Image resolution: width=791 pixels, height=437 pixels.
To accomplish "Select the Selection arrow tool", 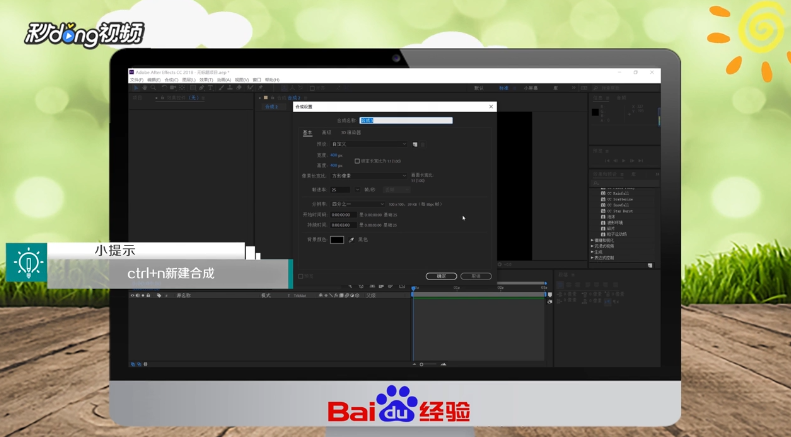I will pos(136,88).
